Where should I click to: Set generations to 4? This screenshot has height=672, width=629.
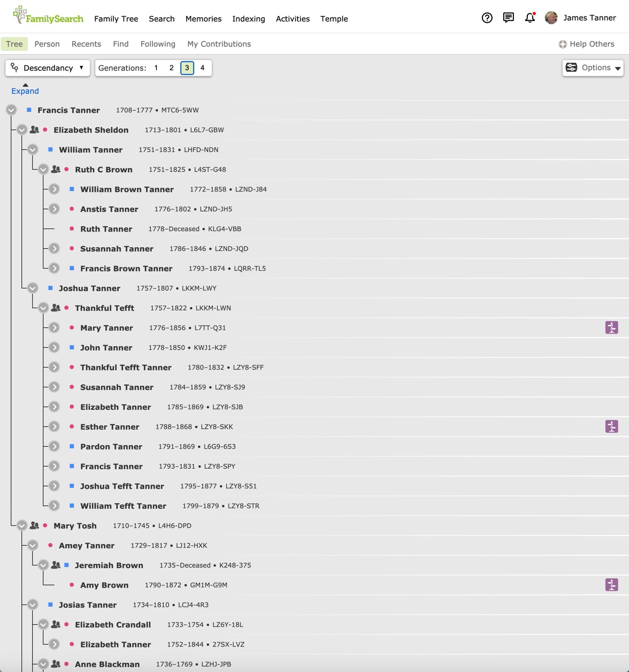coord(202,68)
